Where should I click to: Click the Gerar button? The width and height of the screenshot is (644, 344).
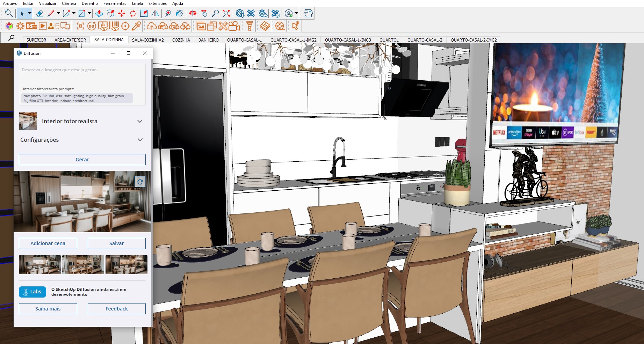coord(82,160)
